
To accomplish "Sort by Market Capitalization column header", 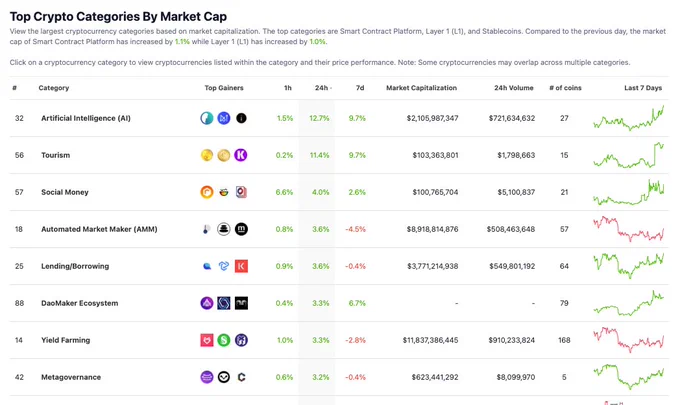I will tap(422, 88).
